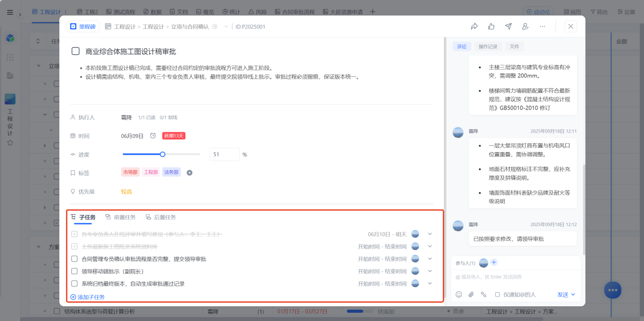Expand the 领导移动端批示 subtask chevron

click(430, 271)
